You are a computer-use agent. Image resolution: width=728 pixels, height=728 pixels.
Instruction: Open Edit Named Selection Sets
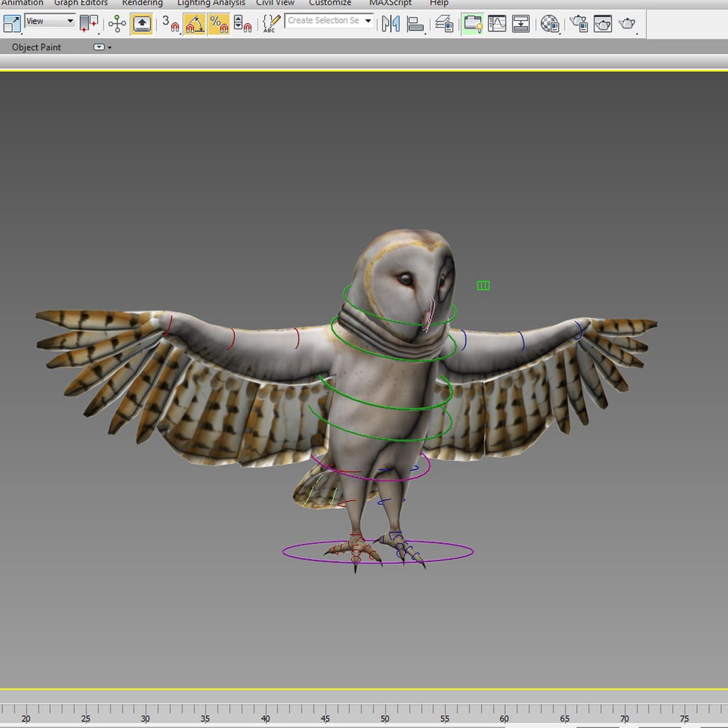click(271, 24)
